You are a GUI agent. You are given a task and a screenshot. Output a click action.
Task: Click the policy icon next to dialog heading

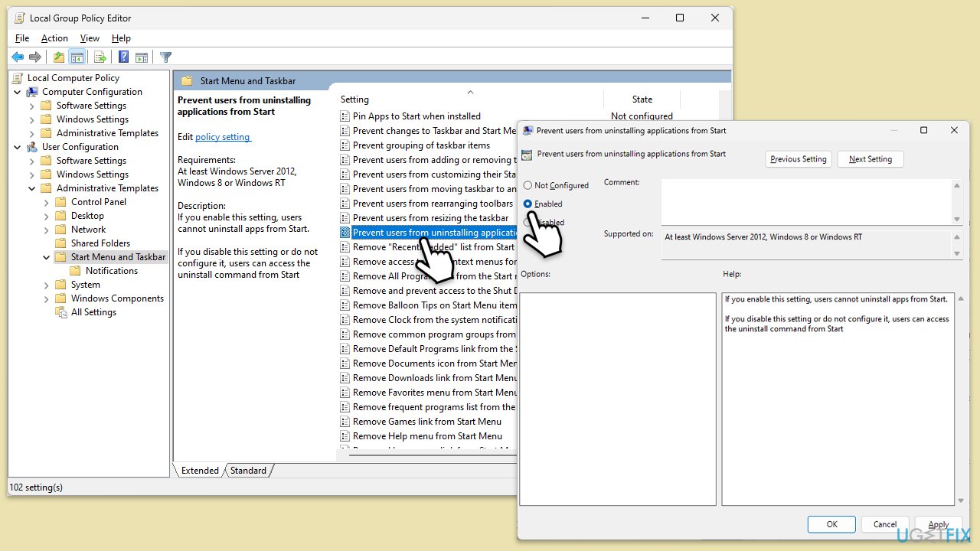[x=527, y=155]
